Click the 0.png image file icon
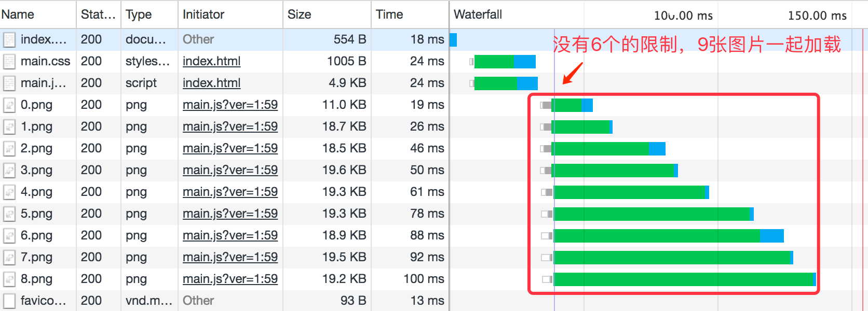The width and height of the screenshot is (868, 311). point(9,105)
